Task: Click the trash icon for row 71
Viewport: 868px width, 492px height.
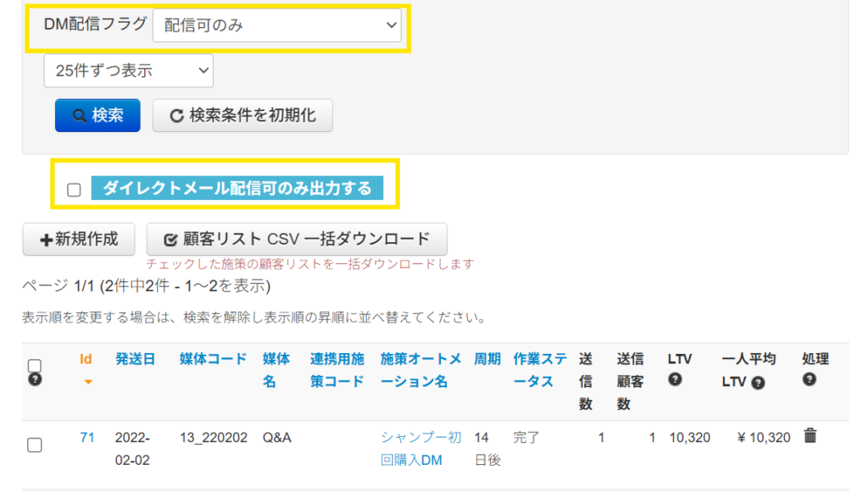Action: (x=810, y=436)
